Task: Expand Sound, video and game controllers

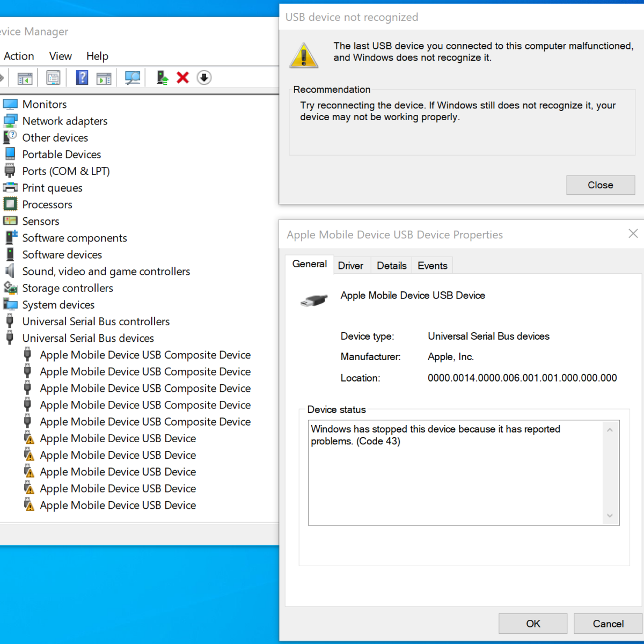Action: 106,272
